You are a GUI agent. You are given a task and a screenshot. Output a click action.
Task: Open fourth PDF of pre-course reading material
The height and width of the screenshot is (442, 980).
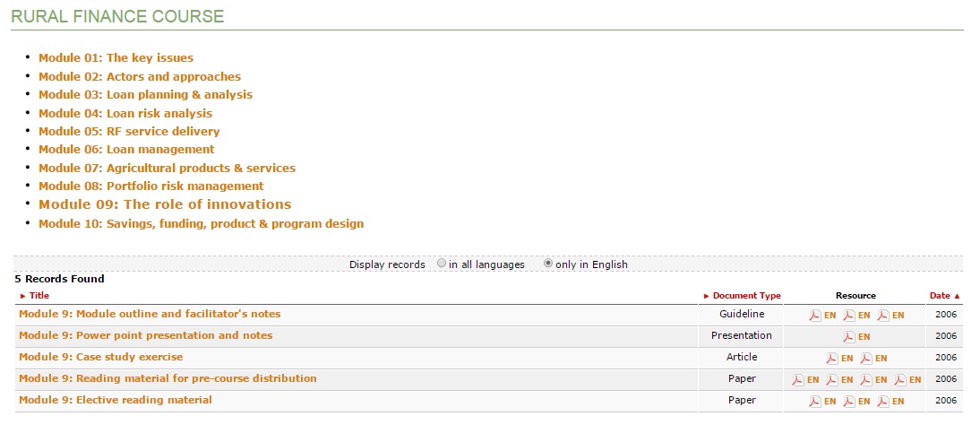tap(900, 379)
